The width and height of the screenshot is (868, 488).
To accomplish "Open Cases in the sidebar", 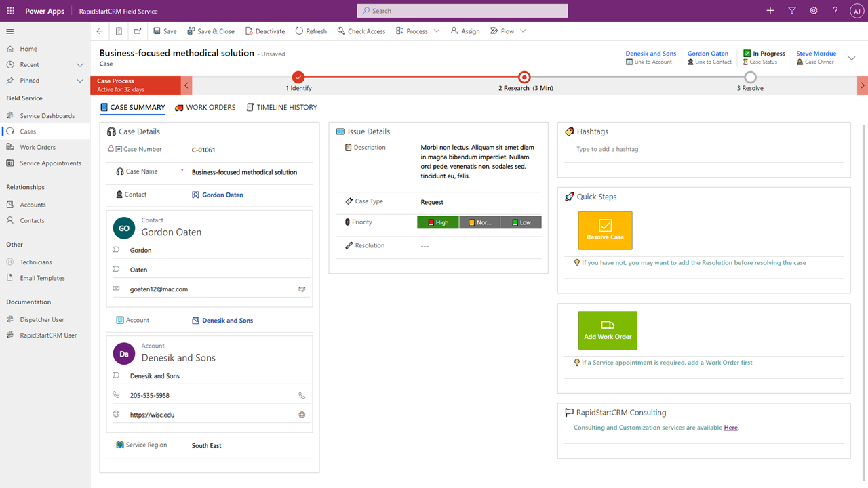I will coord(45,131).
